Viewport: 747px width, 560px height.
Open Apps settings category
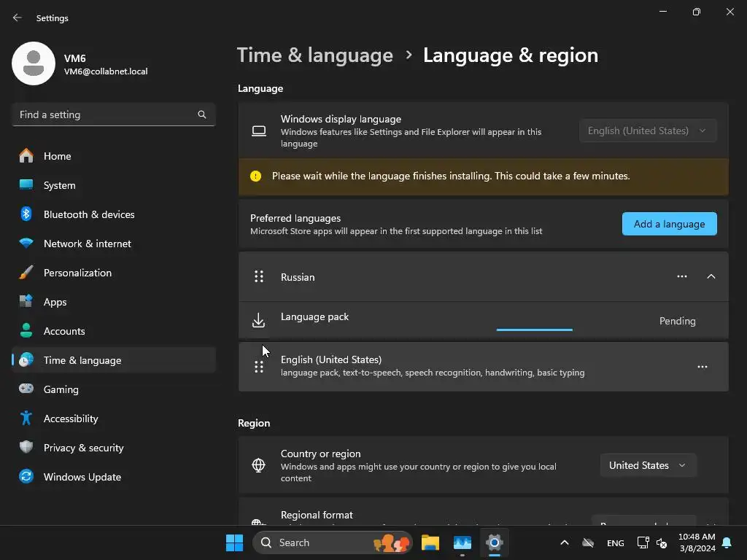point(113,302)
